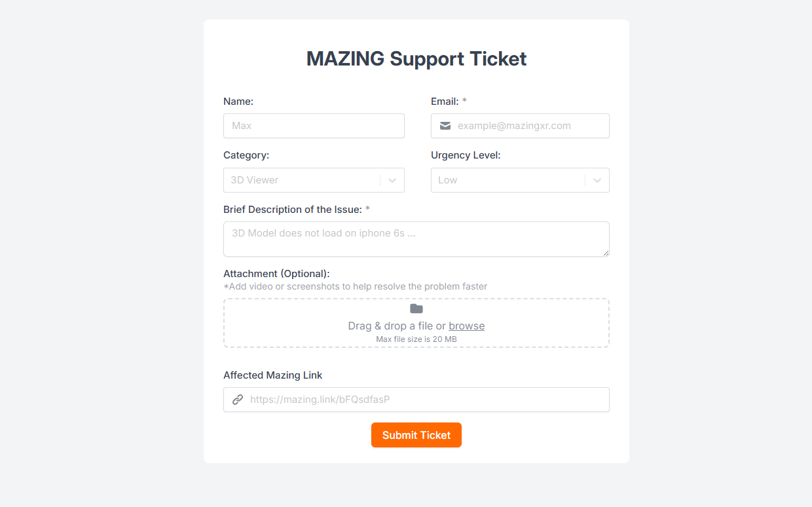Click the 'Urgency Level:' field label
The width and height of the screenshot is (812, 507).
click(x=466, y=155)
